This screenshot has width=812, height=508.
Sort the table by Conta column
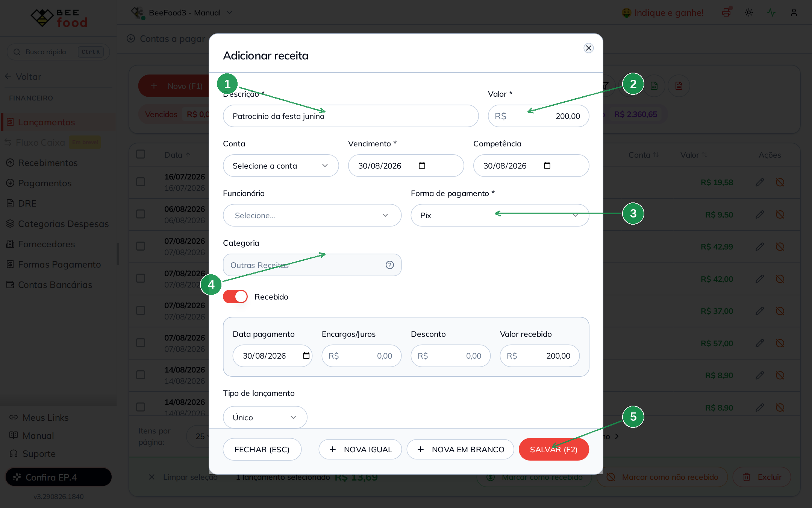[644, 155]
